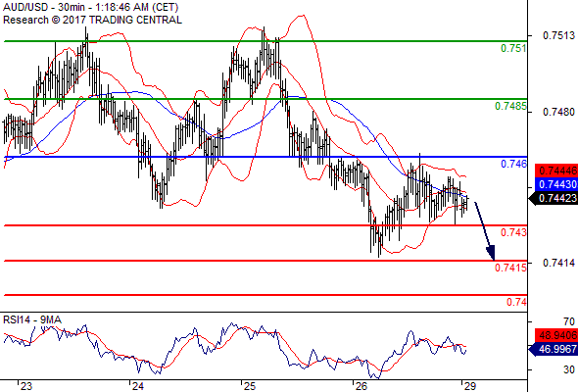Click the 0.7485 resistance level label
Image resolution: width=578 pixels, height=392 pixels.
[x=510, y=106]
